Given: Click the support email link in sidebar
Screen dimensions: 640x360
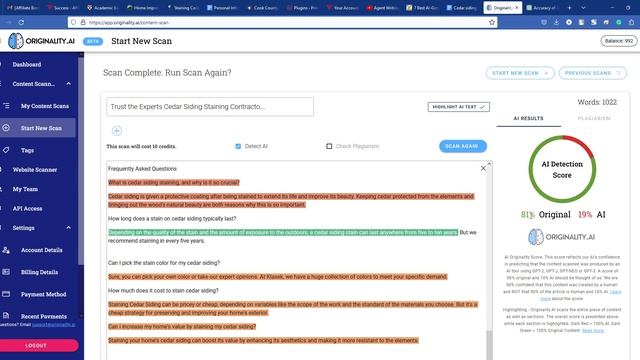Looking at the screenshot, I should coord(54,325).
